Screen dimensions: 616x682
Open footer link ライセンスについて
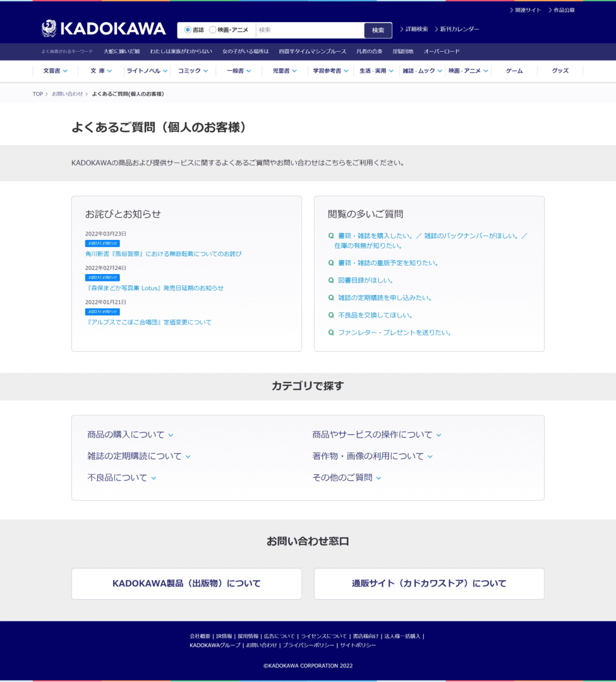pyautogui.click(x=323, y=637)
